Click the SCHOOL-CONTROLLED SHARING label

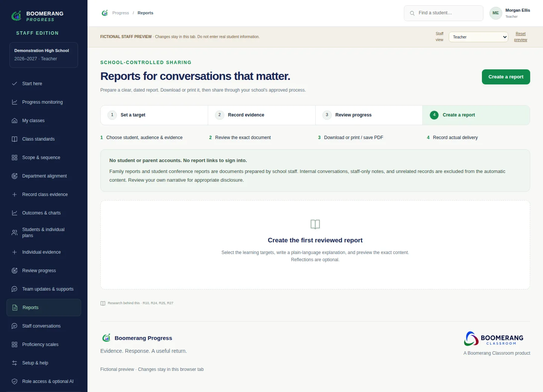click(146, 63)
